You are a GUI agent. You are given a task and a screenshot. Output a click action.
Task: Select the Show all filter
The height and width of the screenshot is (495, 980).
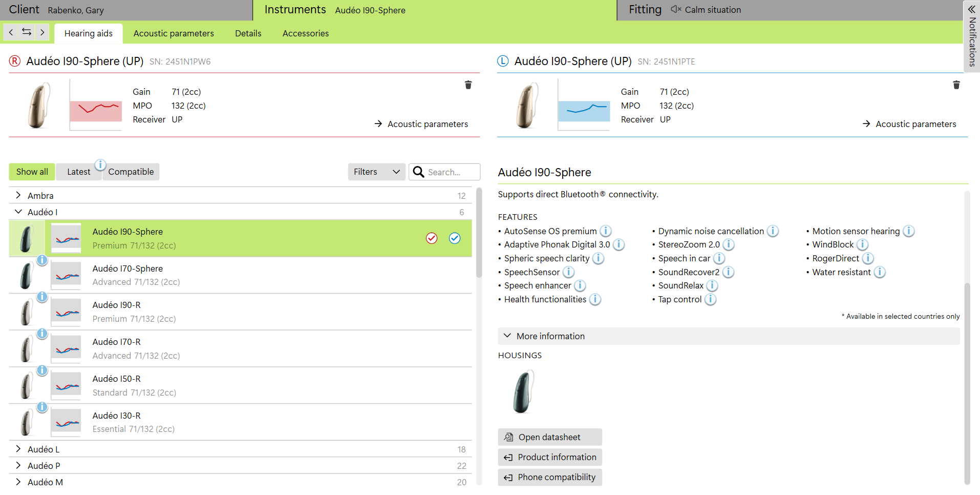pos(32,172)
